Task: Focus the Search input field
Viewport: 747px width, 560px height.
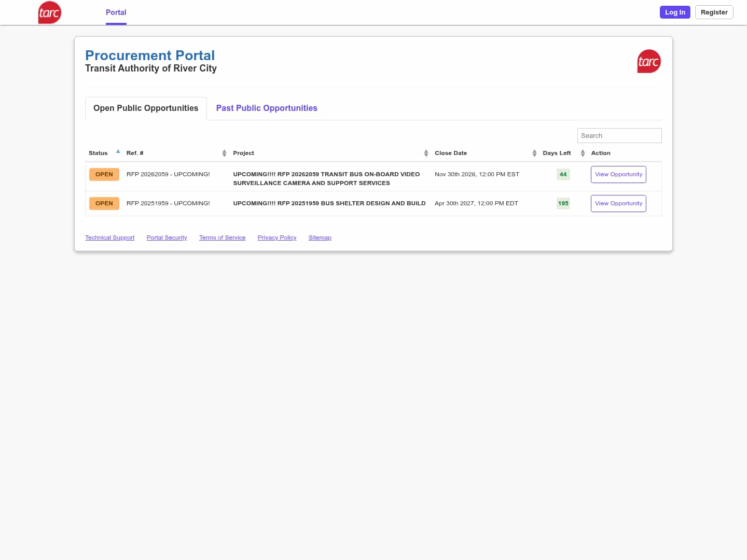Action: [x=619, y=135]
